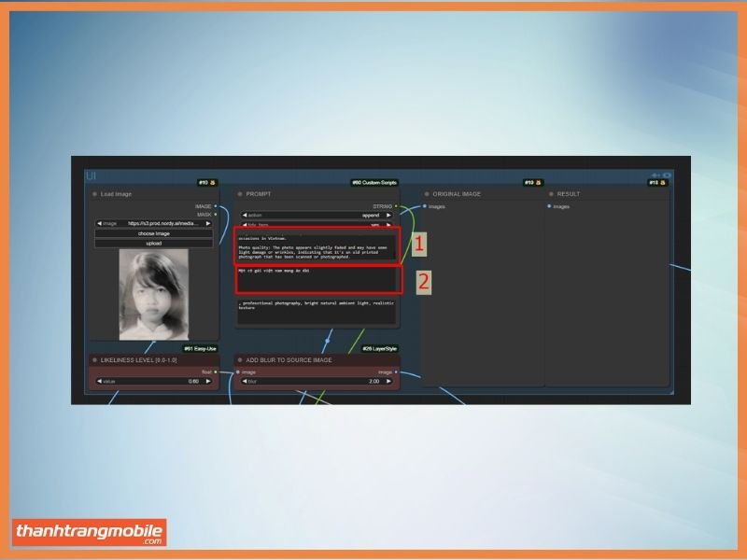Click the images input port of ORIGINAL IMAGE
The height and width of the screenshot is (560, 747).
pyautogui.click(x=425, y=206)
